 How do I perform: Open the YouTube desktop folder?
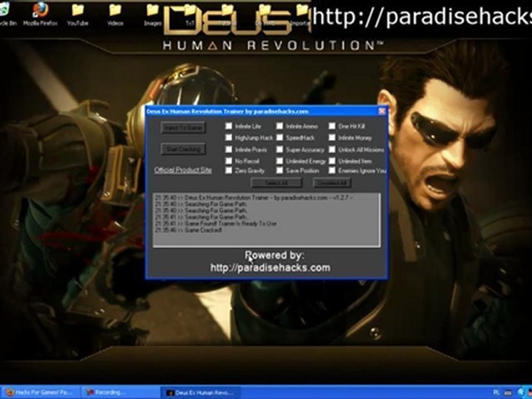pyautogui.click(x=78, y=14)
